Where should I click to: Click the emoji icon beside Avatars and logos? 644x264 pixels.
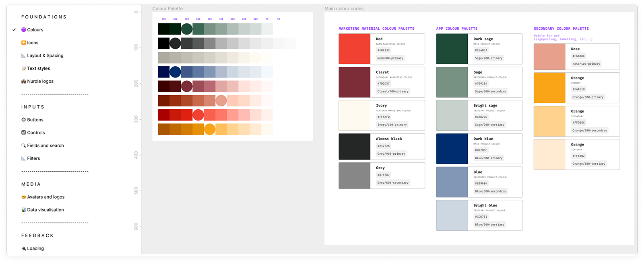23,197
